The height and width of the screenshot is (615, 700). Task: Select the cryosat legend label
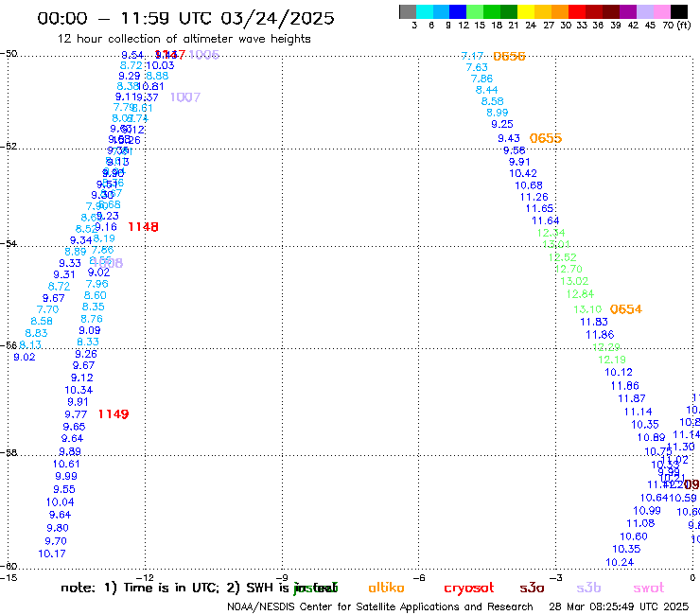[469, 588]
